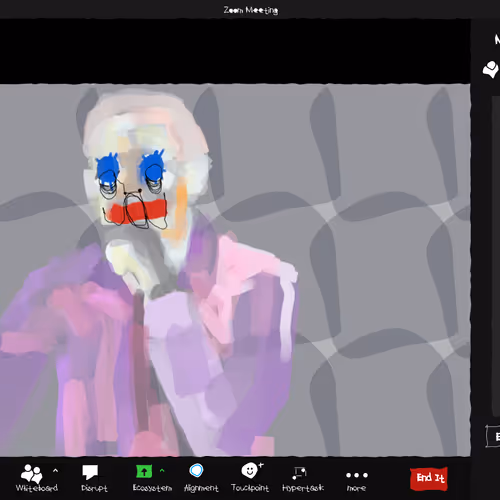Expand the green caret next to Ecosystem
Image resolution: width=500 pixels, height=500 pixels.
[x=162, y=470]
